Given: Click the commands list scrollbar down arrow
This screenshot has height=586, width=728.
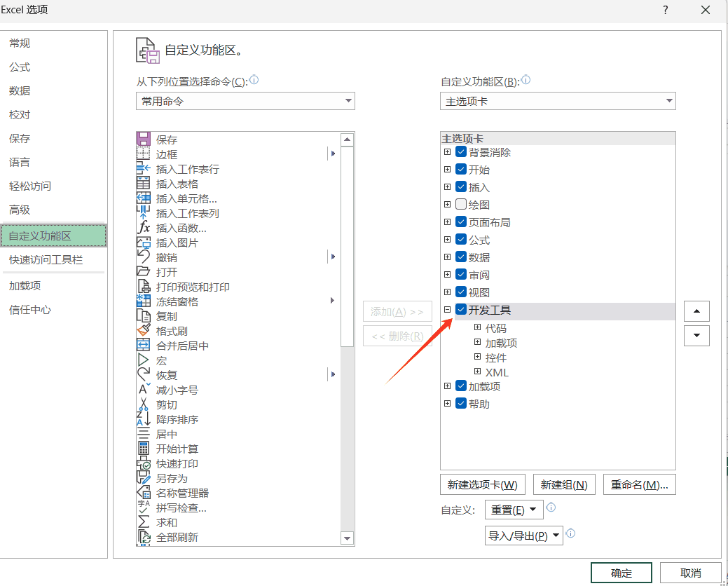Looking at the screenshot, I should point(347,538).
